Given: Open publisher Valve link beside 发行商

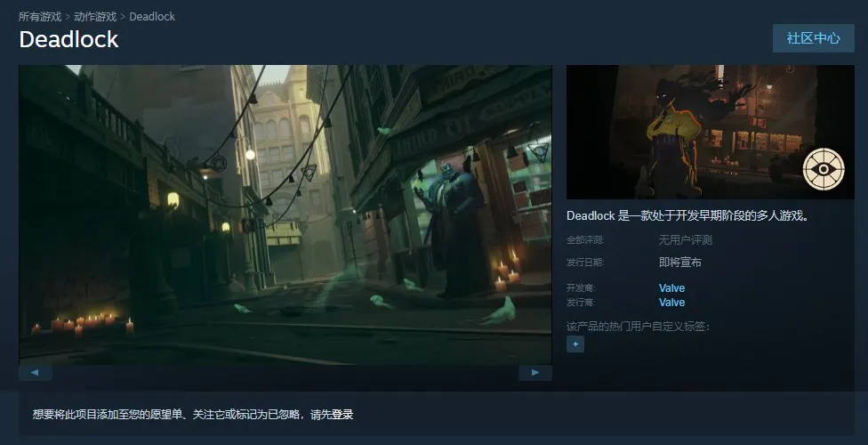Looking at the screenshot, I should click(x=672, y=303).
